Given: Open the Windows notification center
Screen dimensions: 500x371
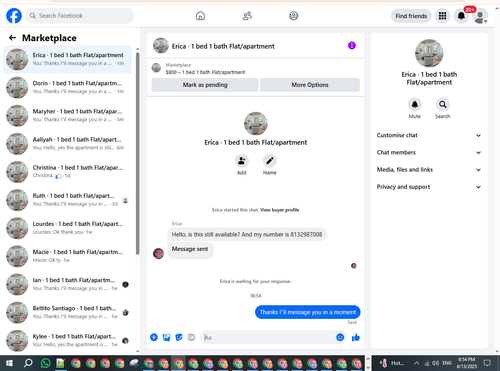Looking at the screenshot, I should (x=487, y=363).
